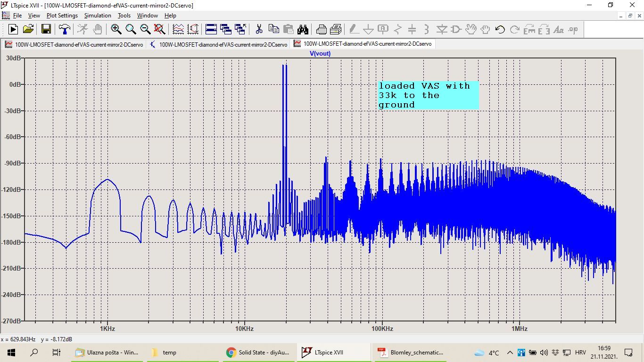Image resolution: width=644 pixels, height=362 pixels.
Task: Click the Paste clipboard icon
Action: [x=288, y=29]
